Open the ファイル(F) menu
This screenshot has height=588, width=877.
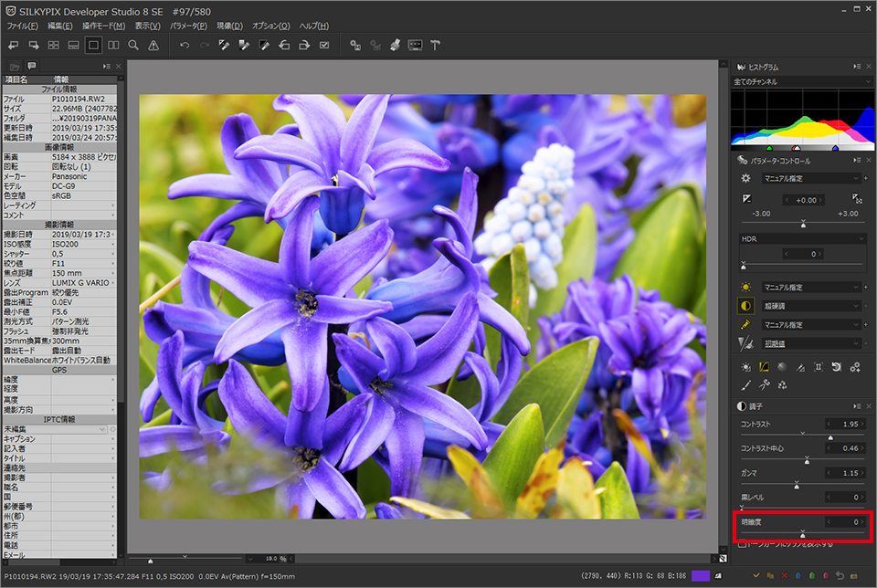[23, 26]
